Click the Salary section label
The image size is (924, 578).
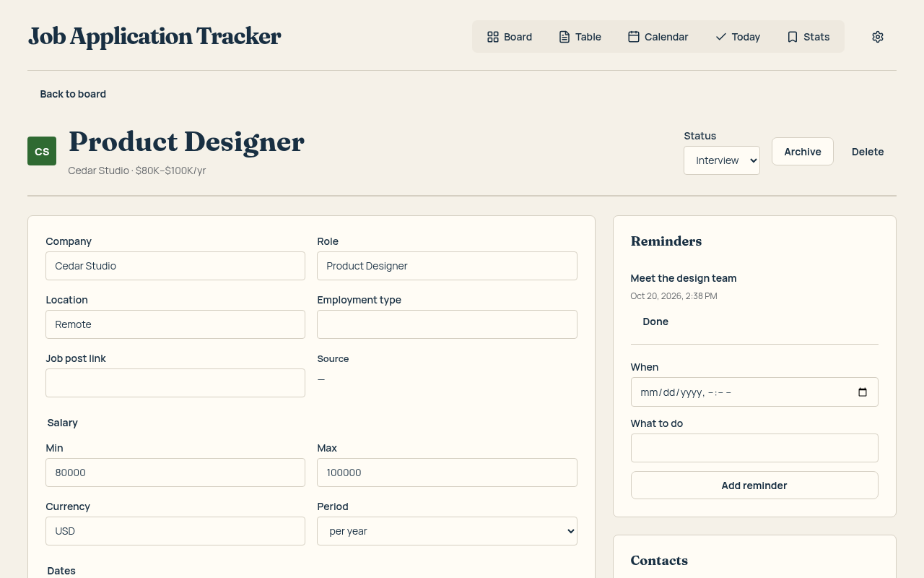[63, 423]
